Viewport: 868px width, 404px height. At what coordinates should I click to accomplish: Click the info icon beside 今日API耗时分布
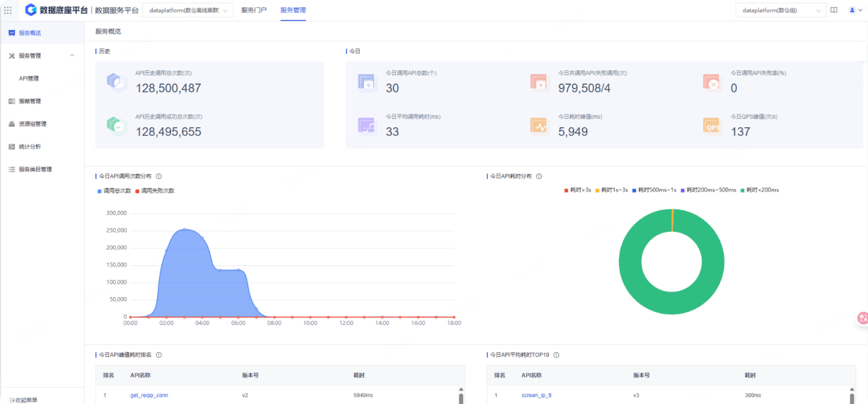tap(539, 176)
